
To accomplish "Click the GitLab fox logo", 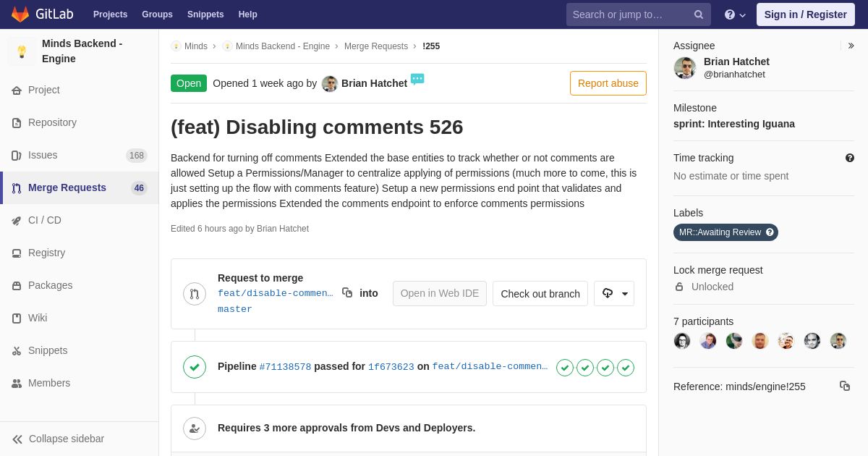I will coord(20,14).
